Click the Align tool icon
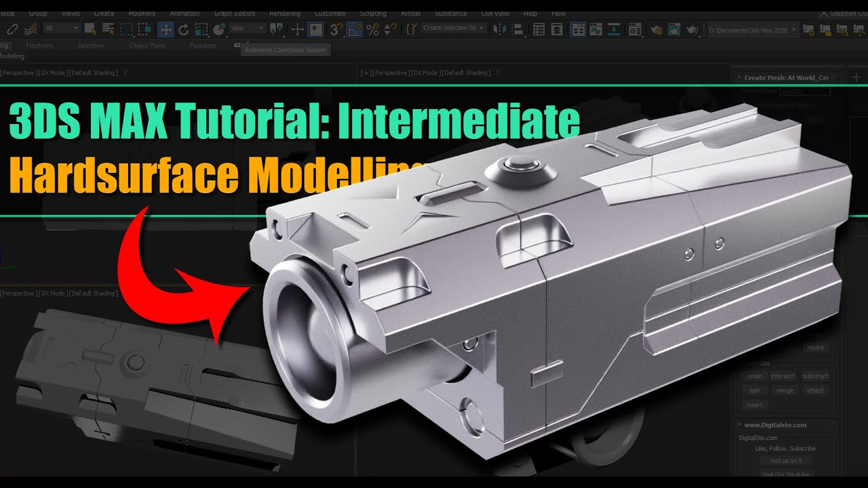This screenshot has height=488, width=868. tap(518, 29)
